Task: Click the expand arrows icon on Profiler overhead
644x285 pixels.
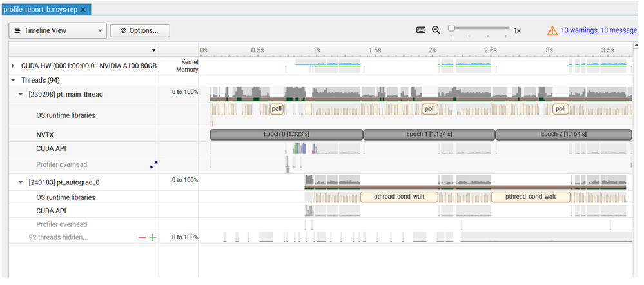Action: coord(154,164)
